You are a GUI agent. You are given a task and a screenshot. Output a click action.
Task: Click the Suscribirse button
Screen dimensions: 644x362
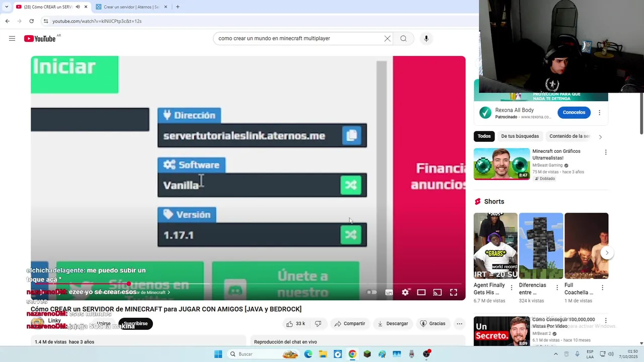(x=135, y=324)
